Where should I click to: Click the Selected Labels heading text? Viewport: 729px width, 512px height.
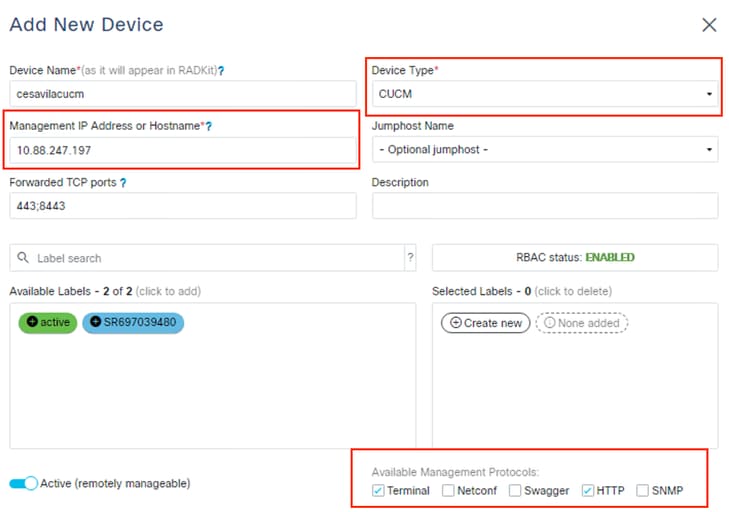(522, 292)
